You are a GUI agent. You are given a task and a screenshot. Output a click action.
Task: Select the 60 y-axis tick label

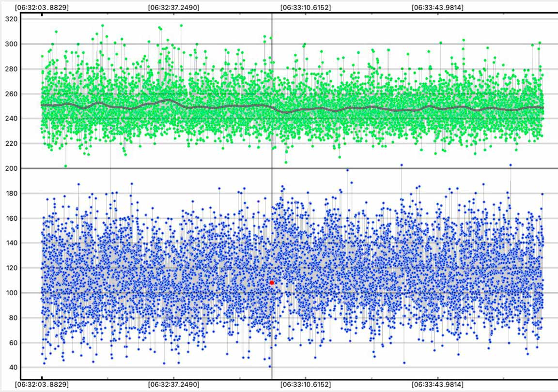[x=11, y=343]
